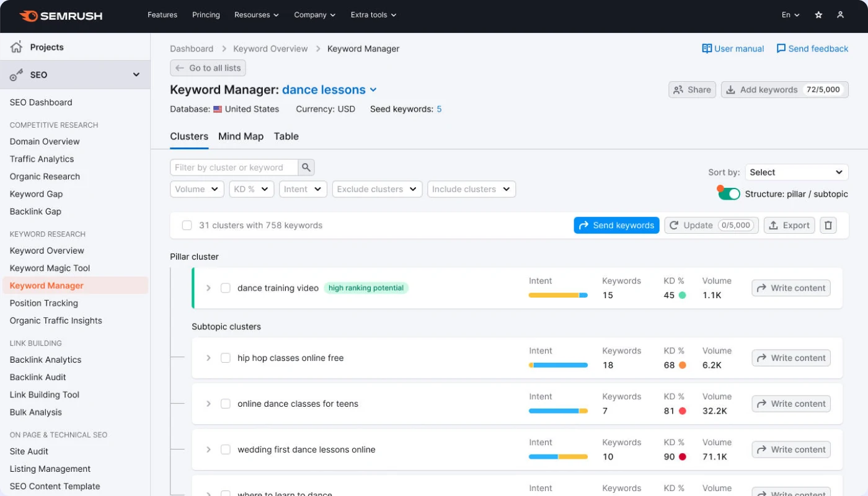Image resolution: width=868 pixels, height=496 pixels.
Task: Open the Sort by Select dropdown
Action: tap(797, 172)
